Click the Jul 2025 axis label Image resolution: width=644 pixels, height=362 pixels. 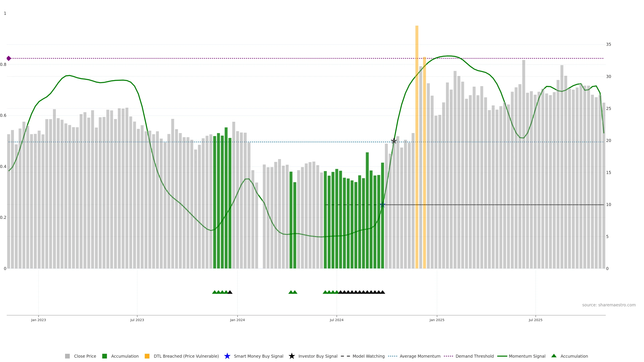point(535,320)
